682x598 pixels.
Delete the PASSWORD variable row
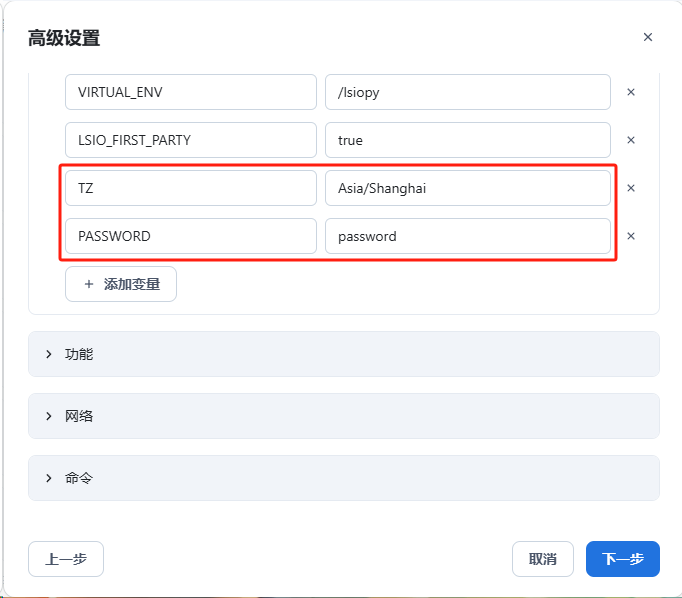coord(631,236)
